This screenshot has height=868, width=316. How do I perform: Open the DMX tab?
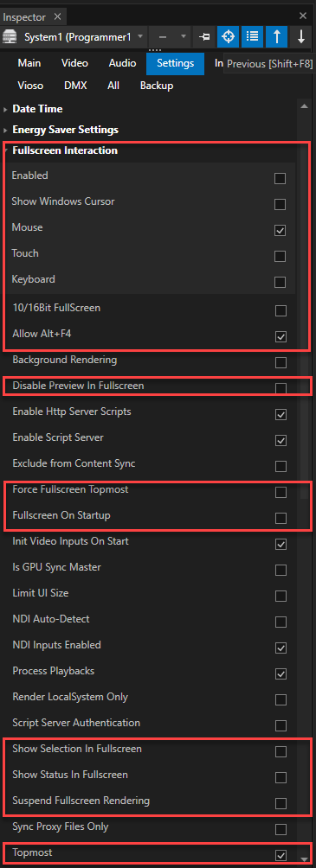(75, 86)
